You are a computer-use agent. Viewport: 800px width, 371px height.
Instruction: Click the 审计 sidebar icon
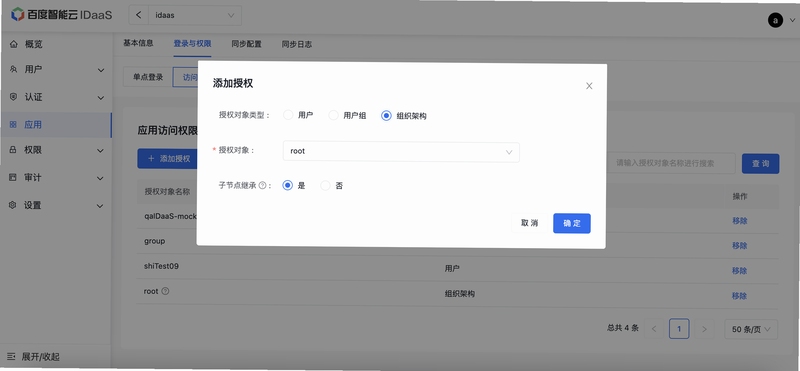(14, 178)
